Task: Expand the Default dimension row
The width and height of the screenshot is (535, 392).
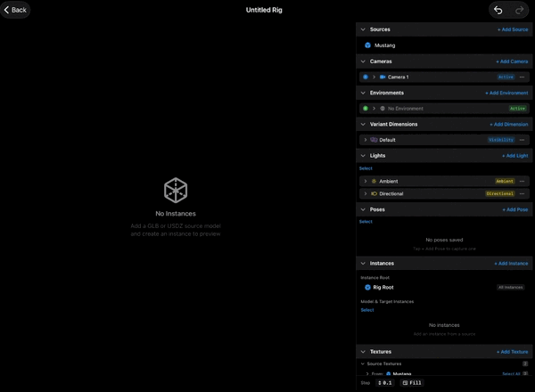Action: tap(366, 140)
